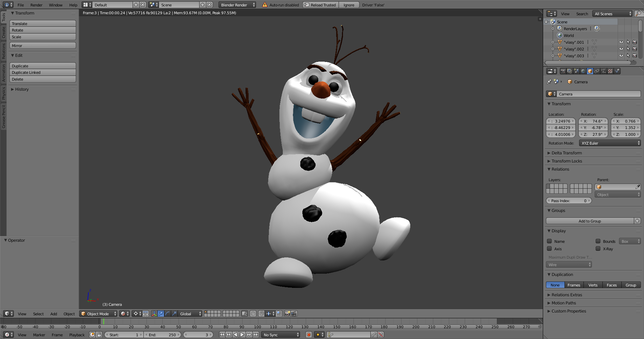Viewport: 644px width, 339px height.
Task: Toggle the 3D manipulator widget icon
Action: coord(154,314)
